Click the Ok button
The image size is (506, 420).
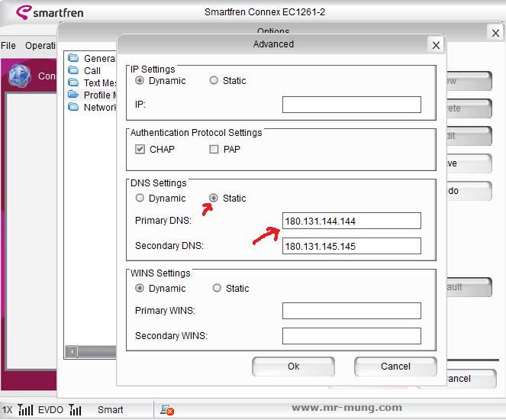[x=293, y=367]
